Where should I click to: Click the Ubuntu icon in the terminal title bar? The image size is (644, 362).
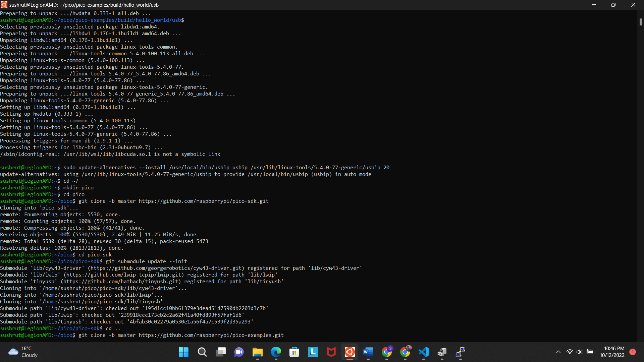pos(5,5)
